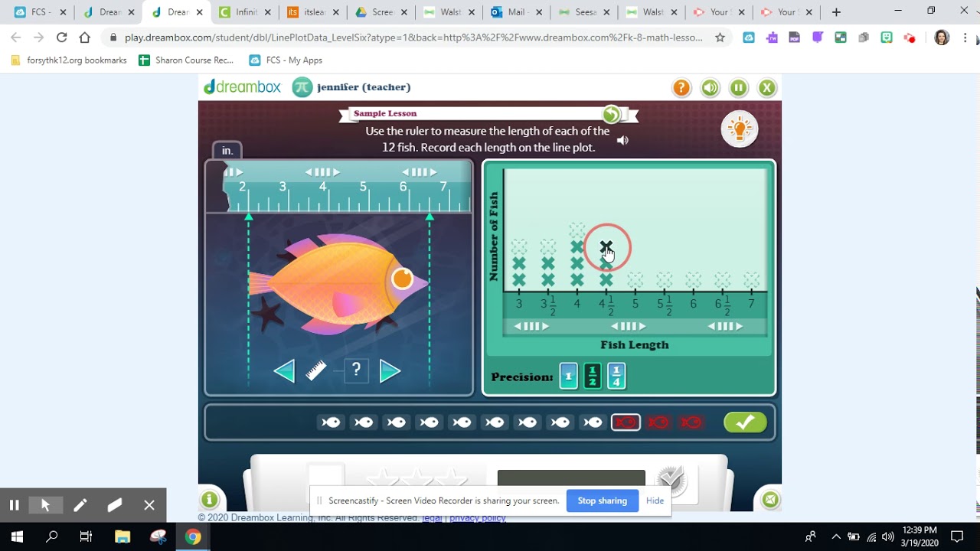The height and width of the screenshot is (551, 980).
Task: Switch to the Infinit browser tab
Action: pyautogui.click(x=247, y=12)
